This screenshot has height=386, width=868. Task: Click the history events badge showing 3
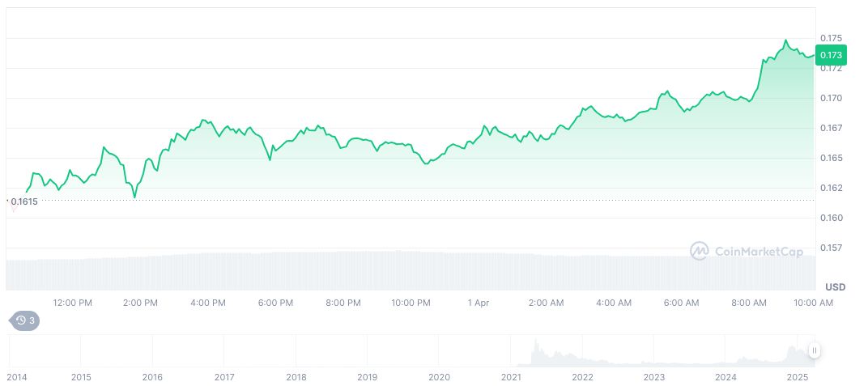(x=23, y=320)
